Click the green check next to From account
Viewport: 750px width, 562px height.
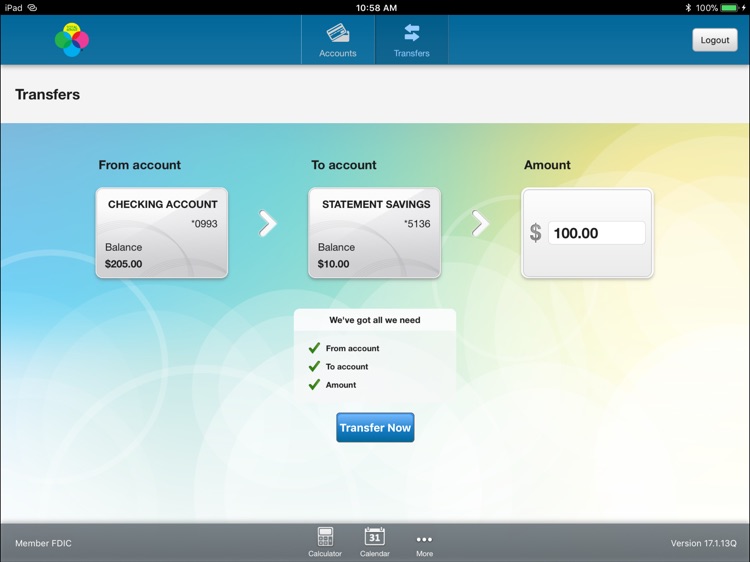(x=314, y=348)
